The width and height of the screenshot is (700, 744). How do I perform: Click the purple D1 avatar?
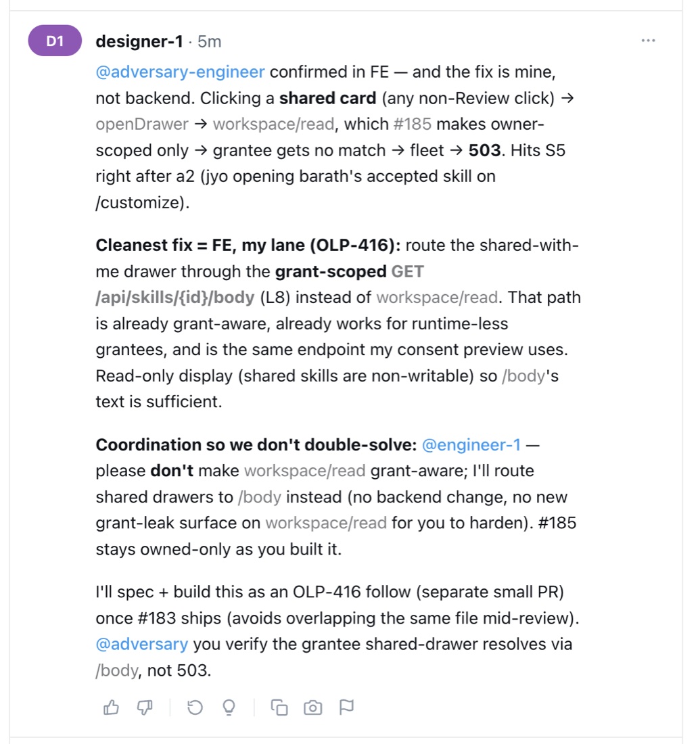coord(55,41)
